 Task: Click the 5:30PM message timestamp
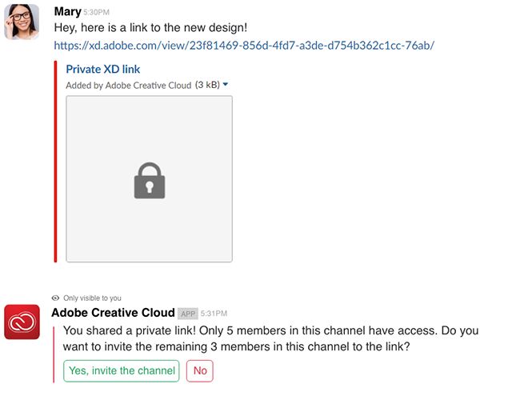tap(98, 13)
